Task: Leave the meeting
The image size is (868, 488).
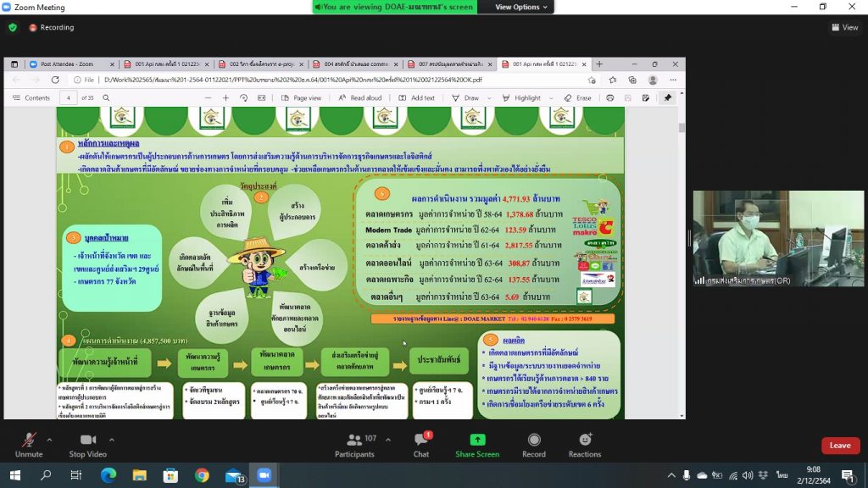Action: (x=839, y=446)
